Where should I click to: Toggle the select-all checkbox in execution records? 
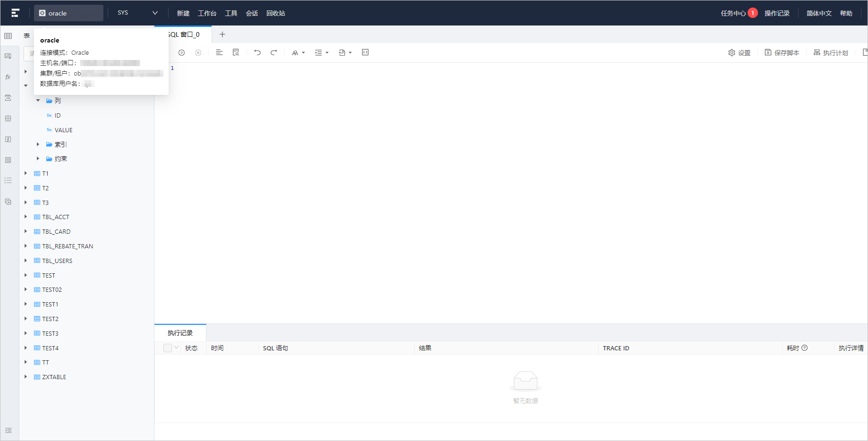pyautogui.click(x=168, y=348)
